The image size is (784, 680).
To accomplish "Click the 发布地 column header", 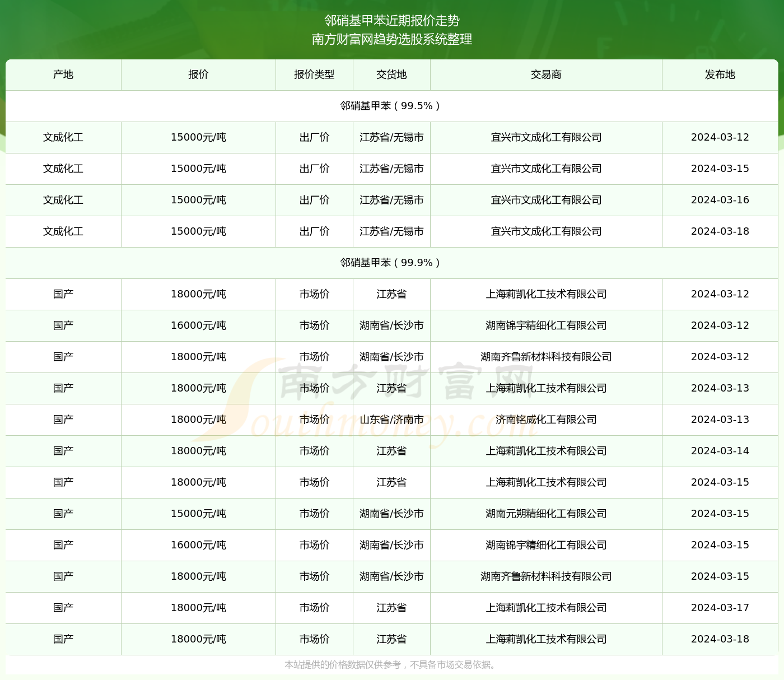I will click(720, 74).
